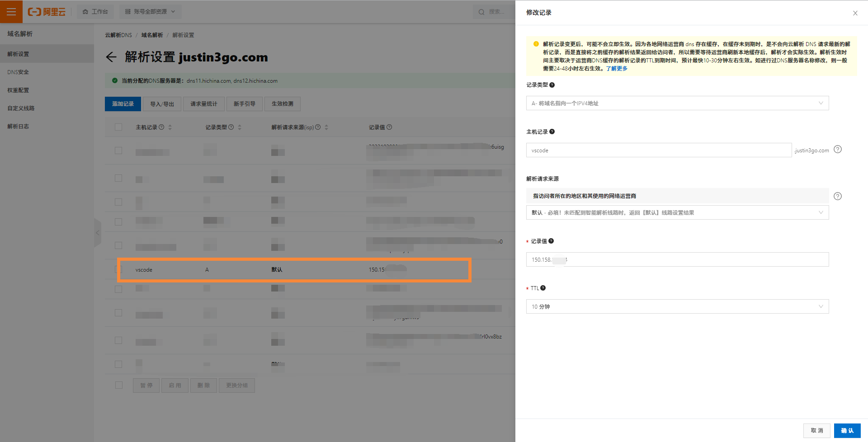Click the Aliyun (阿里云) logo

pyautogui.click(x=47, y=12)
